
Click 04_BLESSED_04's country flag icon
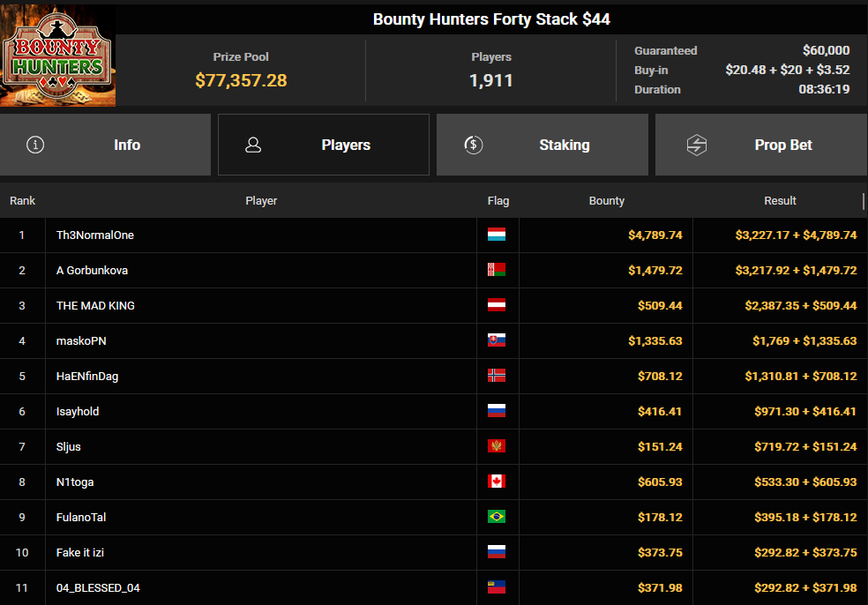tap(497, 587)
